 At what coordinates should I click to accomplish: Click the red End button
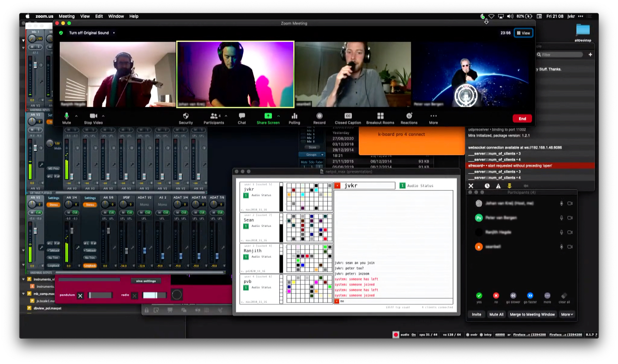tap(522, 118)
